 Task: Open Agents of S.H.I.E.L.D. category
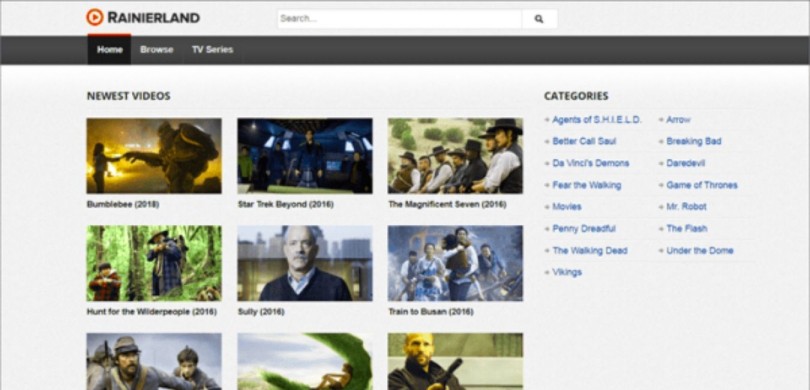(597, 120)
